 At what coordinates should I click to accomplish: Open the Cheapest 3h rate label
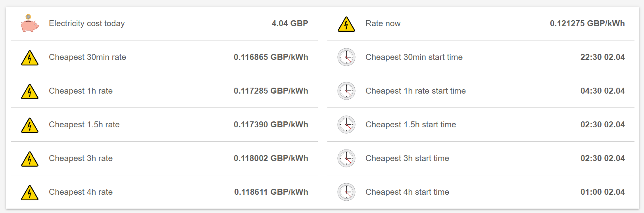[81, 158]
